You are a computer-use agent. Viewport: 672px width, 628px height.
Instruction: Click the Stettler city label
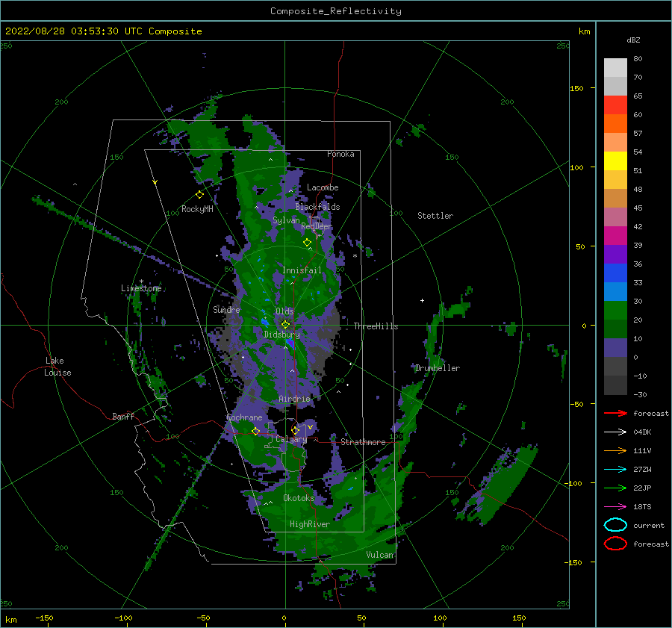point(435,216)
